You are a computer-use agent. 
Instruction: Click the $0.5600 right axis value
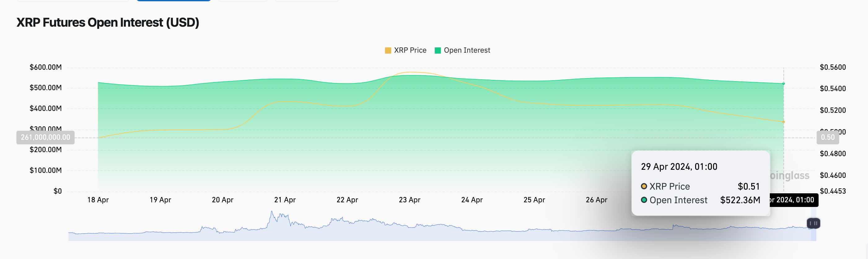[833, 67]
